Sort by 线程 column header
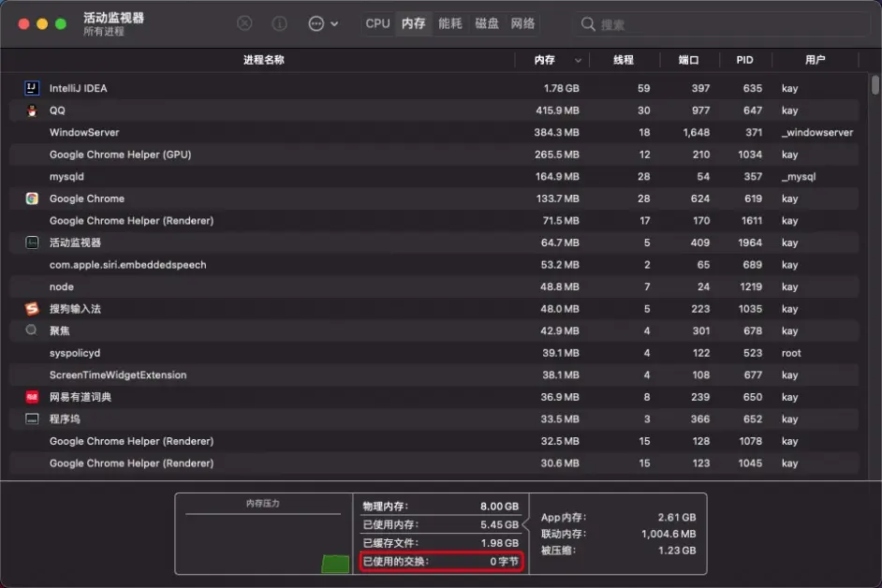Screen dimensions: 882x588 click(x=624, y=60)
